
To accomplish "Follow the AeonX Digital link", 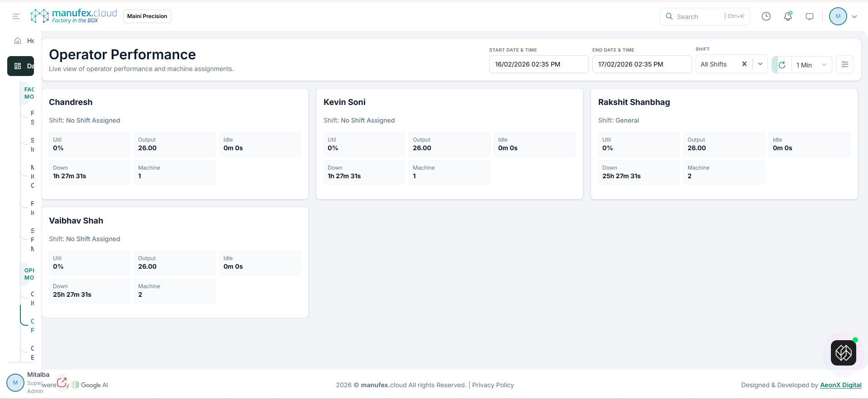I will 840,385.
